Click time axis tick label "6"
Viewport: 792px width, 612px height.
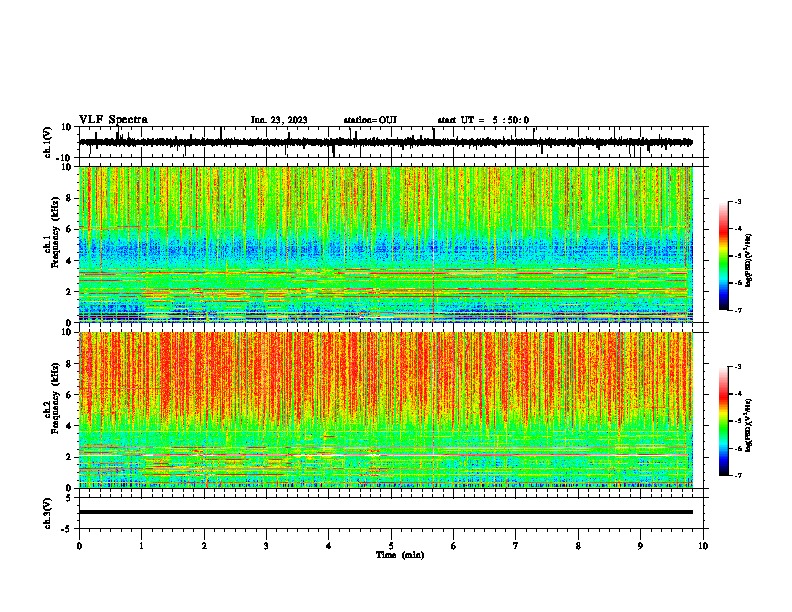(x=454, y=546)
